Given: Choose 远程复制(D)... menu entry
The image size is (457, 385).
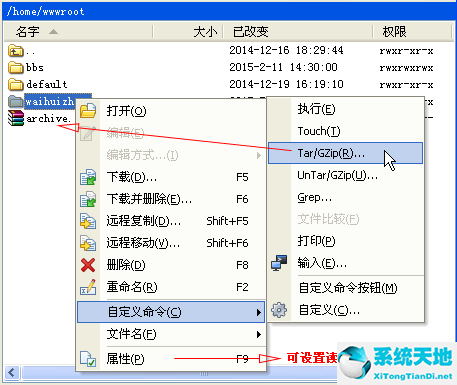Looking at the screenshot, I should point(171,221).
